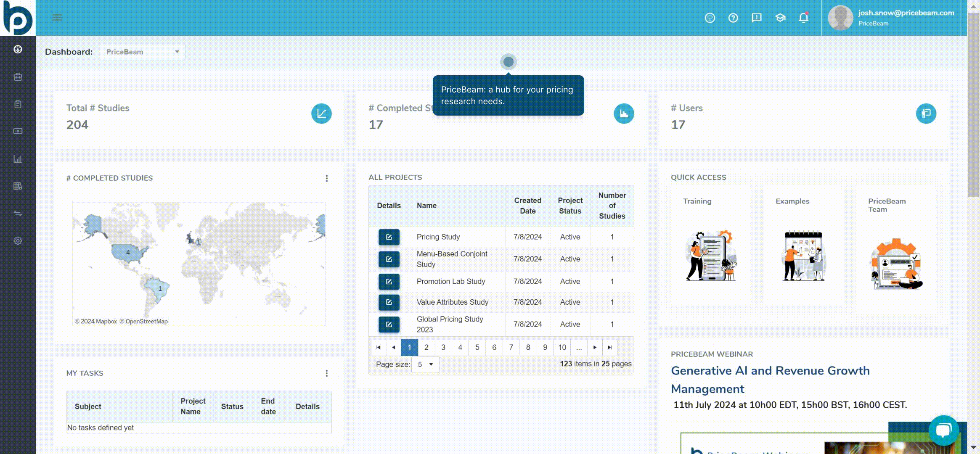Click the OpenStreetMap attribution link
980x454 pixels.
pyautogui.click(x=143, y=322)
